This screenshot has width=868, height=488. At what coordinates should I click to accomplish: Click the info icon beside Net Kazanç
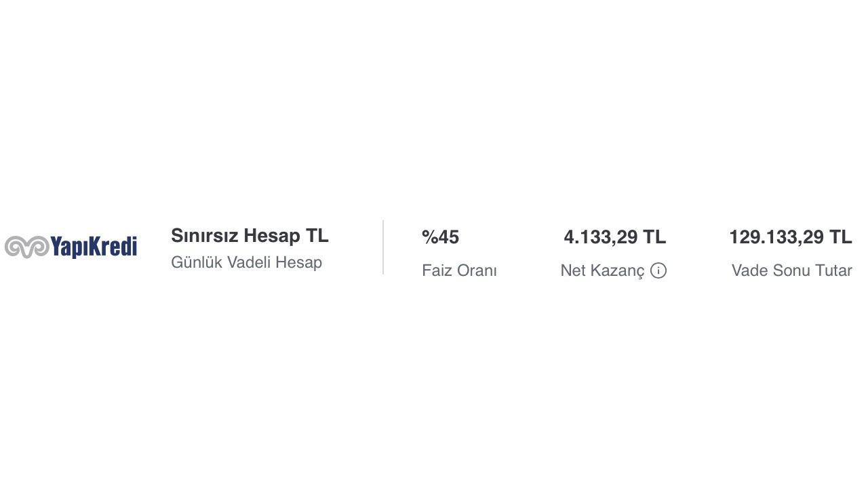[x=658, y=271]
